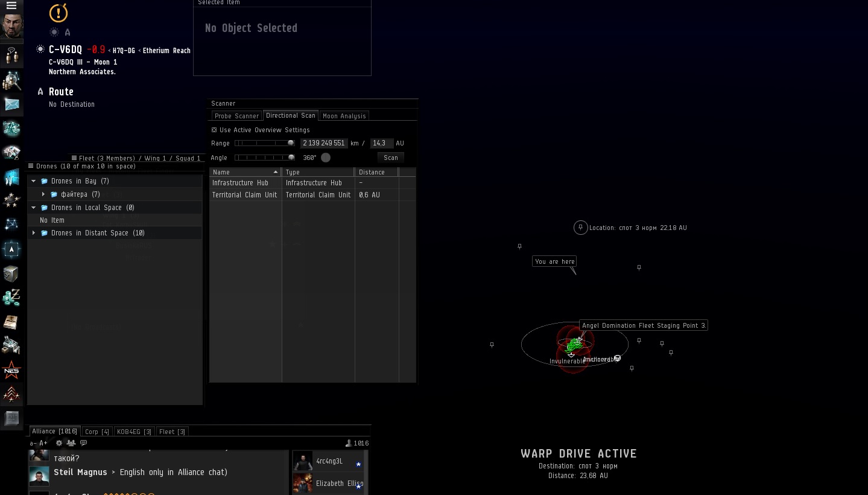Select 4rc4ng3L in chat member list
Screen dimensions: 868x495
pyautogui.click(x=329, y=461)
